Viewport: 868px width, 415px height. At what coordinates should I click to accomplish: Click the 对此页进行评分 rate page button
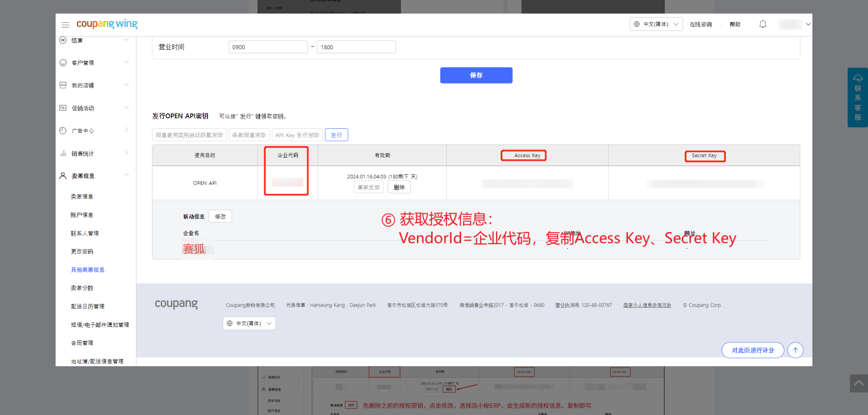(x=753, y=350)
